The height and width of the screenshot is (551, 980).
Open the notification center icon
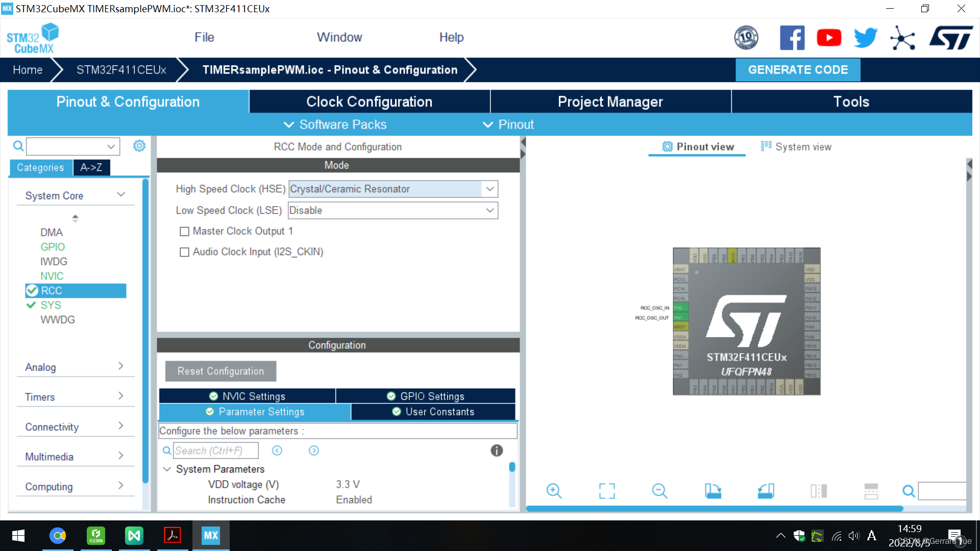point(955,536)
